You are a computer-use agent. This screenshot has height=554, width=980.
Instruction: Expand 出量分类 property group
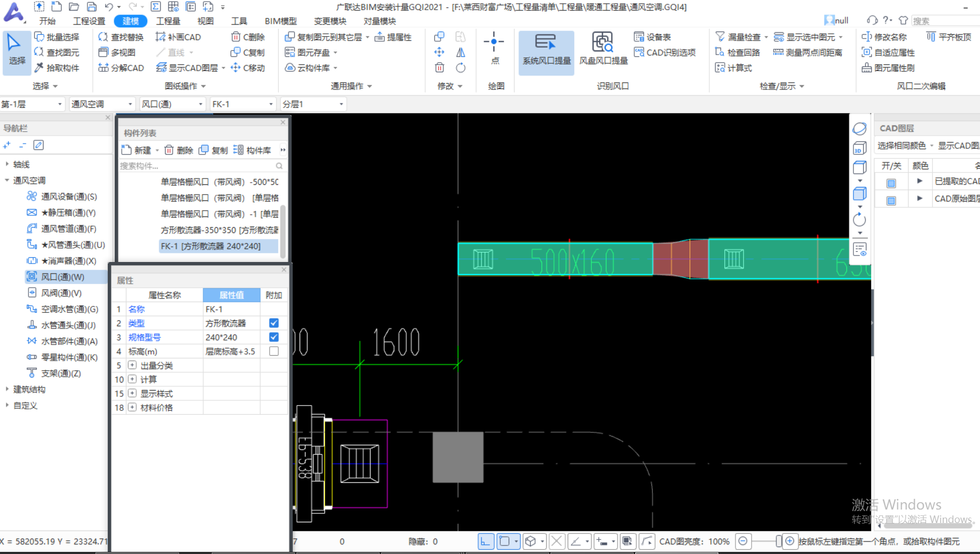(132, 365)
